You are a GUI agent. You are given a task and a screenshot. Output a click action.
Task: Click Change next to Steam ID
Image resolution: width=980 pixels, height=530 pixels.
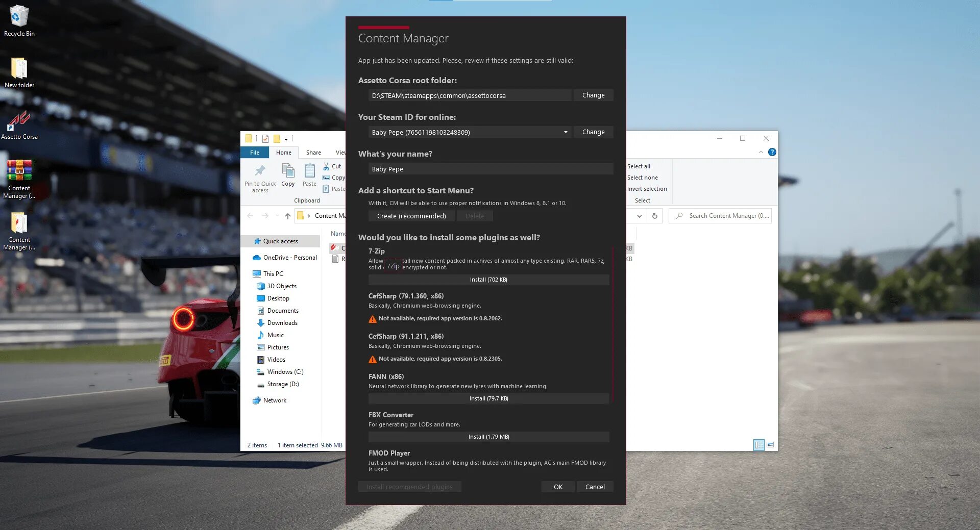(593, 132)
